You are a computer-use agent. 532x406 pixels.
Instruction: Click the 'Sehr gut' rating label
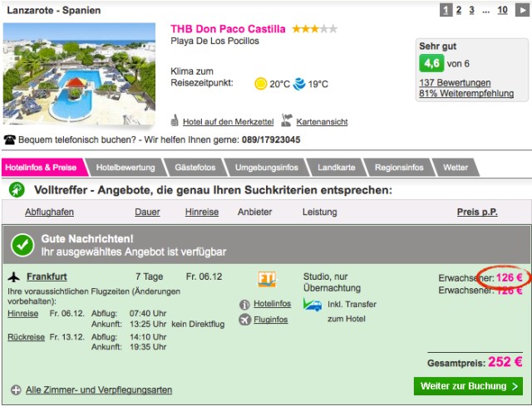click(438, 46)
